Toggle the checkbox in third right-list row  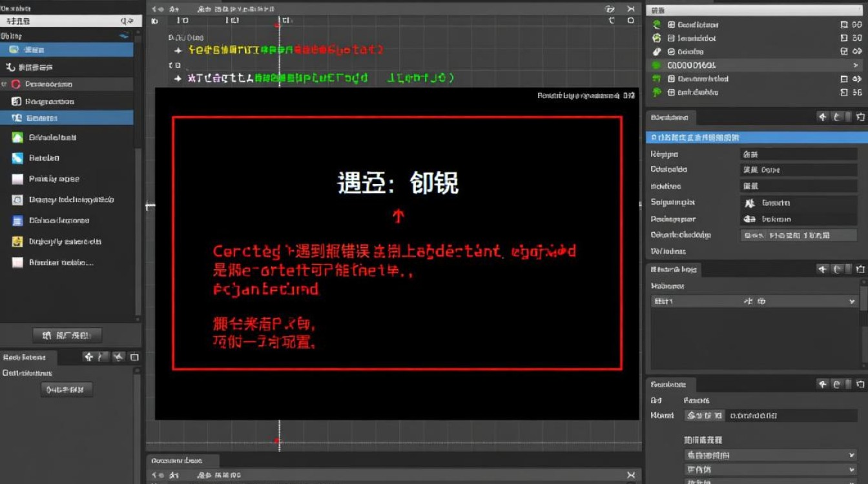[x=843, y=52]
